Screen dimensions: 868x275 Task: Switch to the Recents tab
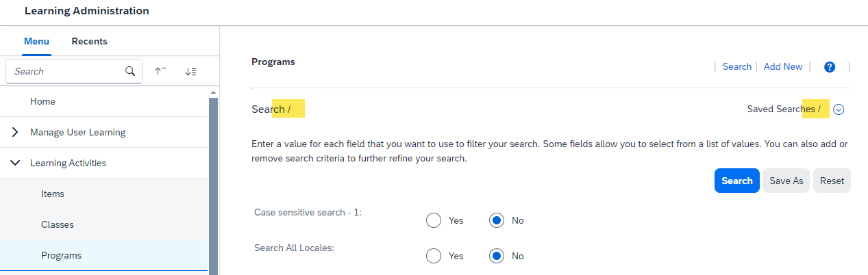[x=89, y=41]
